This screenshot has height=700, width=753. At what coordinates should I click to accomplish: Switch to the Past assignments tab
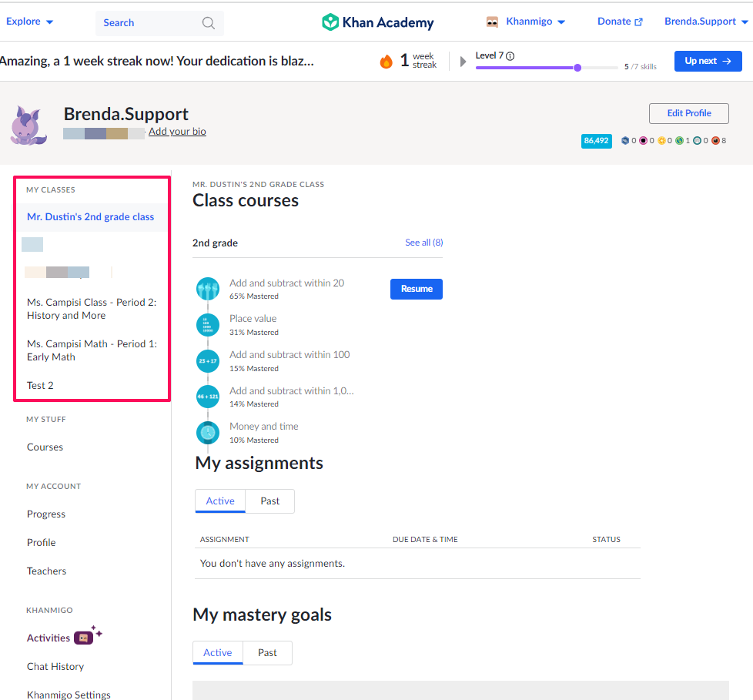269,501
